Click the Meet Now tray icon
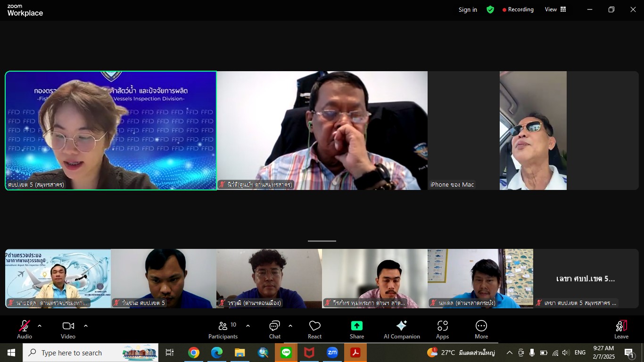This screenshot has height=362, width=644. 521,353
